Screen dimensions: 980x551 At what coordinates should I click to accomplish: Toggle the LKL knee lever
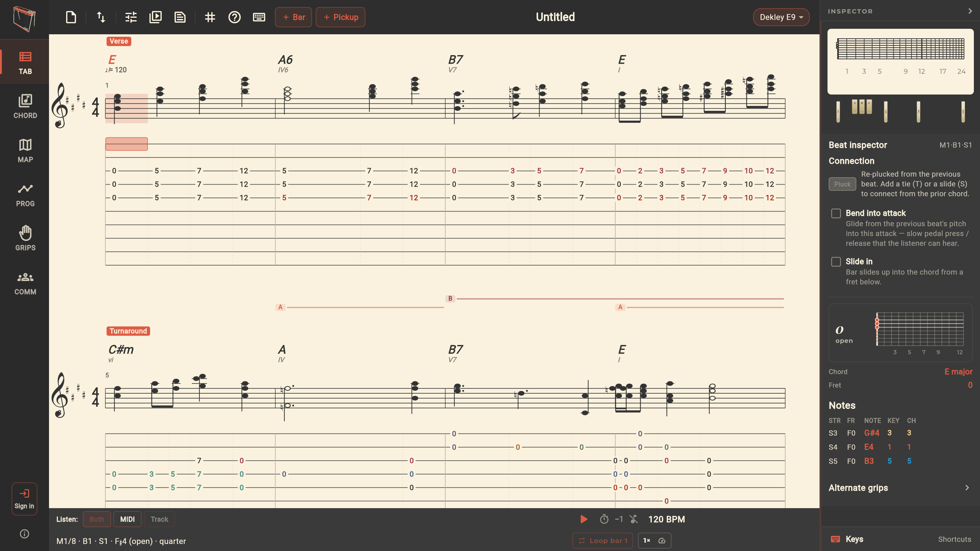click(x=838, y=111)
